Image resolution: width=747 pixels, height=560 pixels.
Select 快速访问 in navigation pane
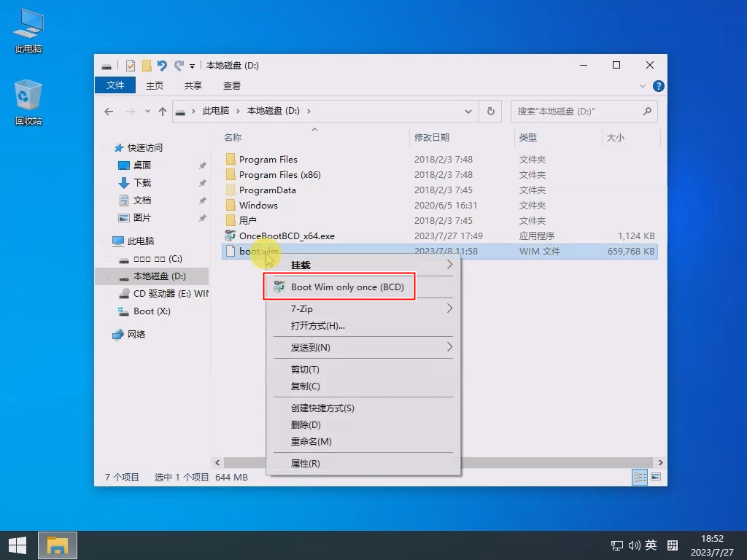point(139,147)
